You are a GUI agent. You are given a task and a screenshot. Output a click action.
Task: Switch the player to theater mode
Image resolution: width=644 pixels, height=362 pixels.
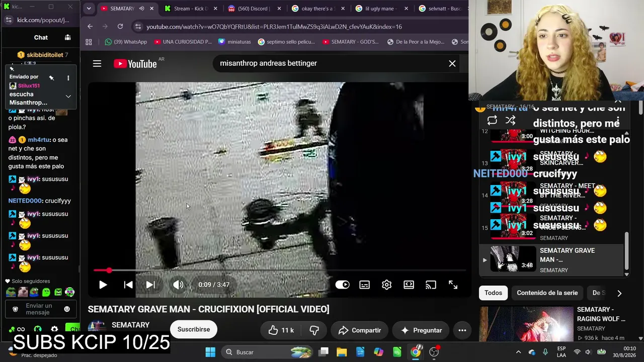point(409,285)
